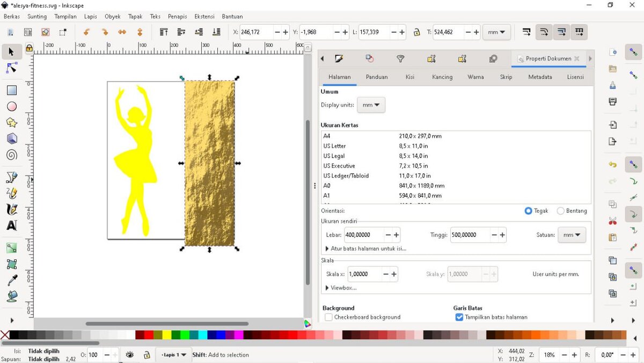This screenshot has height=363, width=644.
Task: Click the Print document icon
Action: [612, 101]
